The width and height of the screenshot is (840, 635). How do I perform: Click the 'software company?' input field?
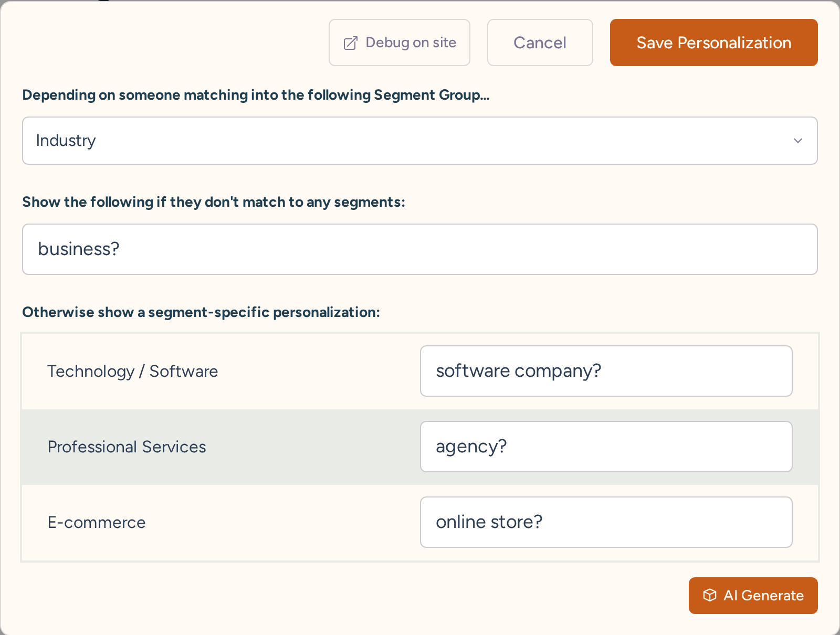pos(606,371)
